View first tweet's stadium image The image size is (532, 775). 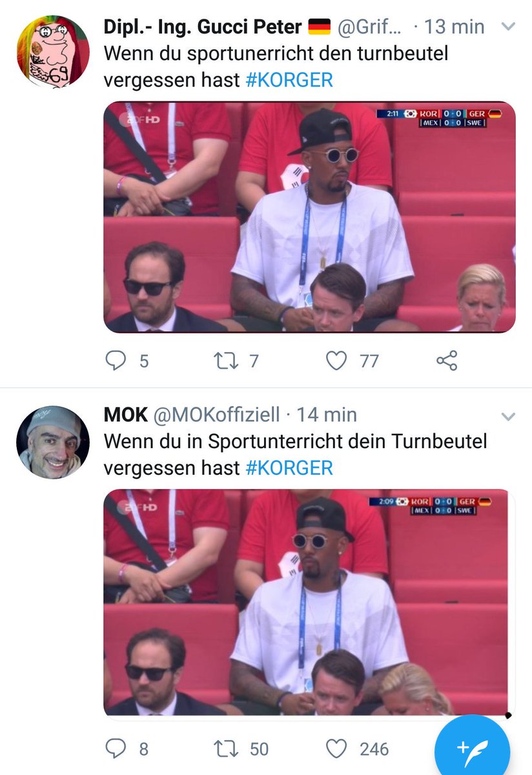click(310, 217)
